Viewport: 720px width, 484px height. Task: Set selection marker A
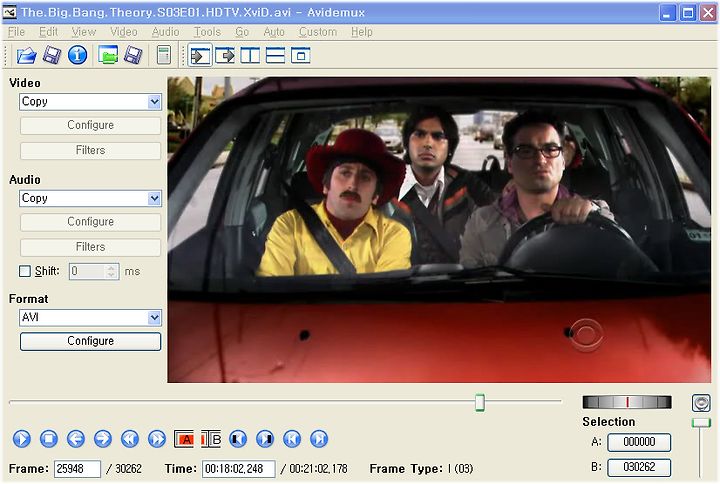click(184, 439)
